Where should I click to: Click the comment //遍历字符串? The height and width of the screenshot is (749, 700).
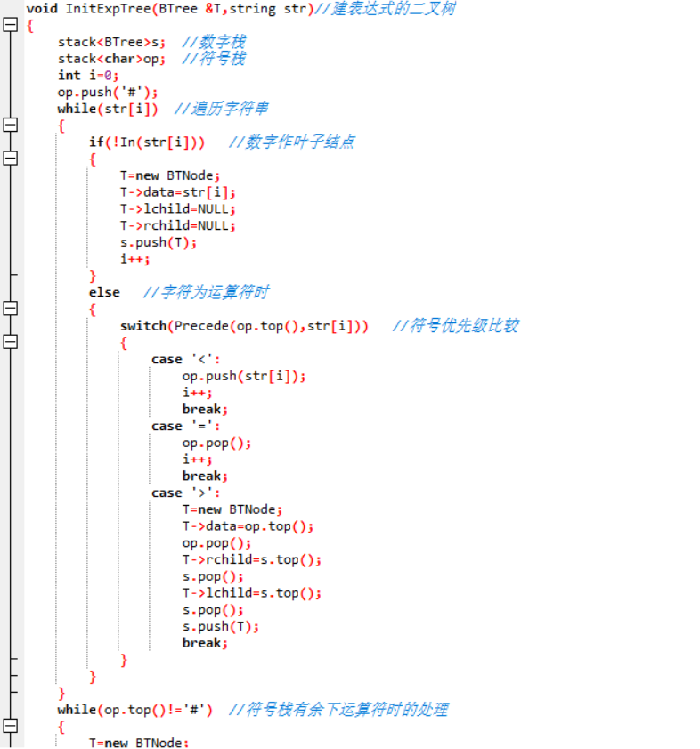click(221, 109)
